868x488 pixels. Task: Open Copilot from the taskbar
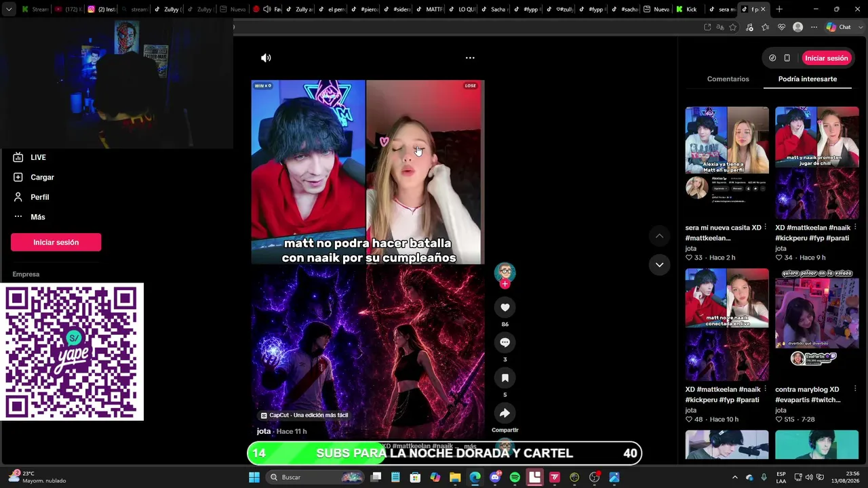click(x=435, y=477)
